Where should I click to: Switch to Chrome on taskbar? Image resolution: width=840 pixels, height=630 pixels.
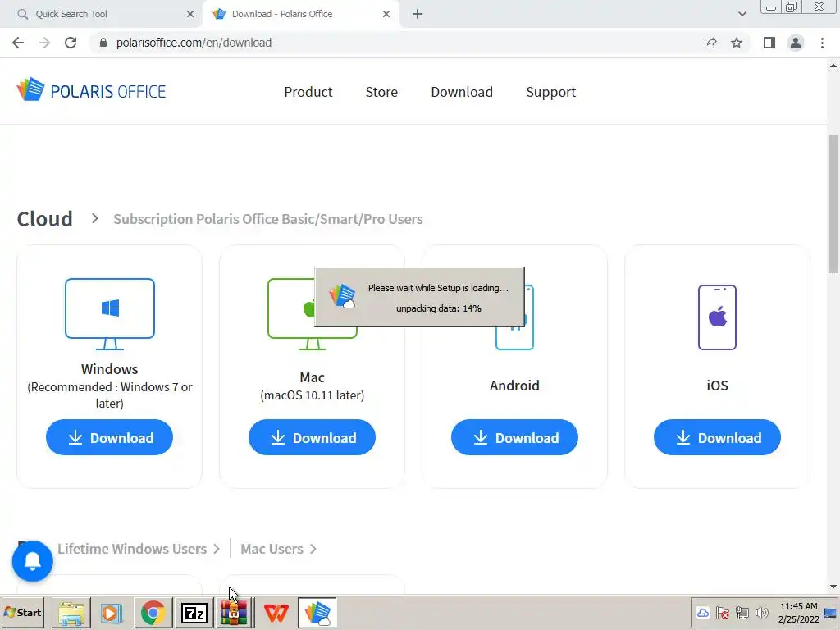pyautogui.click(x=153, y=613)
